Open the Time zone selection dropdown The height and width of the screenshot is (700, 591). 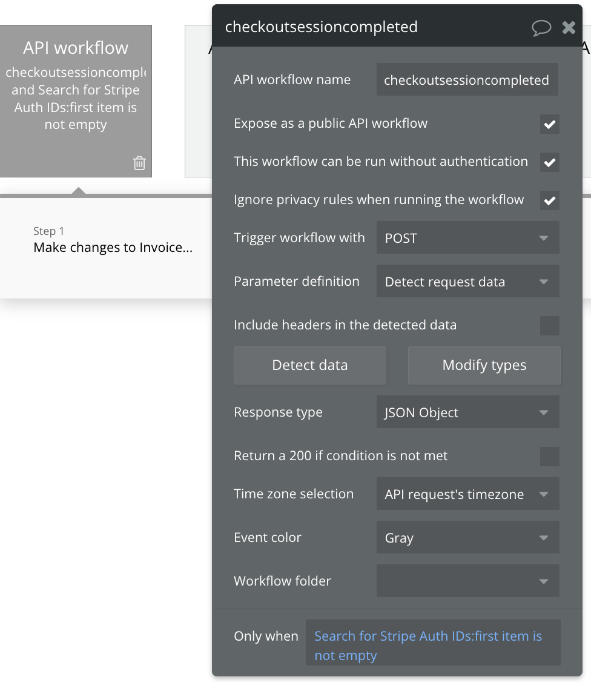(x=467, y=494)
